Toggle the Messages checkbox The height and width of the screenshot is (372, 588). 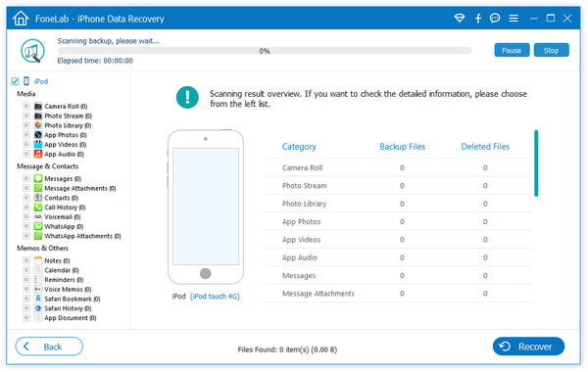click(x=26, y=178)
